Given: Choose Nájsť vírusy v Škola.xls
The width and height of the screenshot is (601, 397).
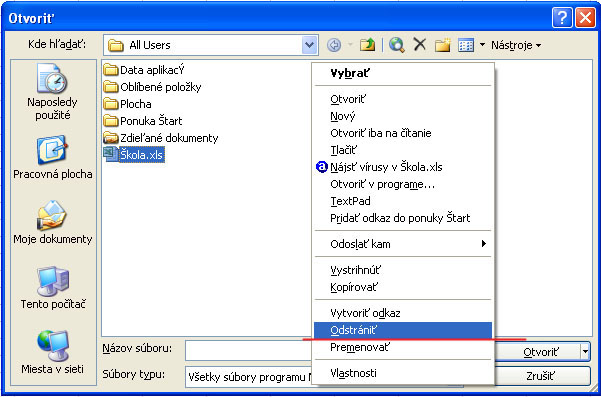Looking at the screenshot, I should (402, 167).
